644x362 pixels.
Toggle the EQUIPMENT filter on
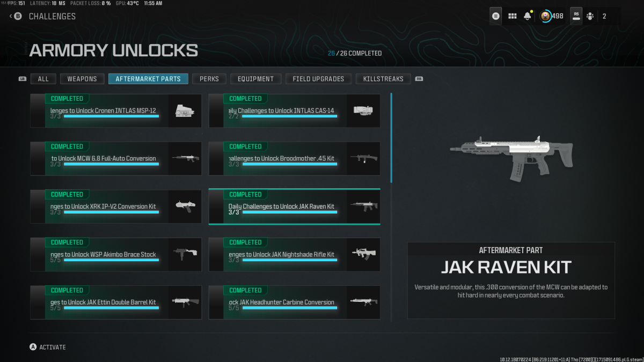coord(255,78)
